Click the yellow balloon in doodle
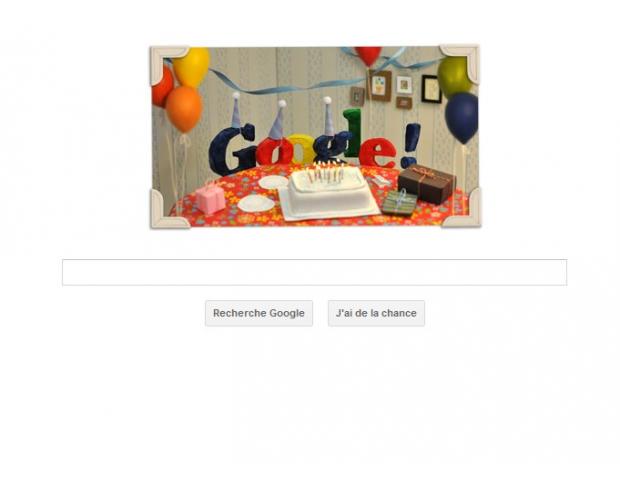Image resolution: width=620 pixels, height=490 pixels. [x=191, y=66]
